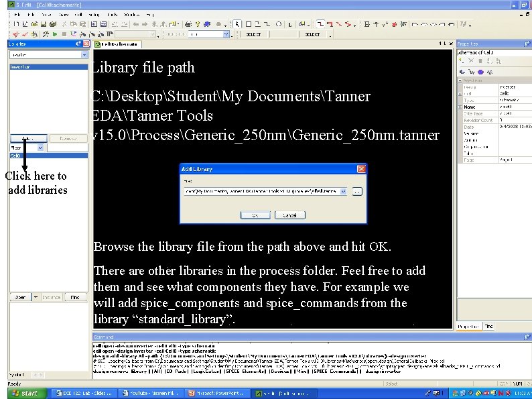Click the left arrow Back icon

coord(136,24)
